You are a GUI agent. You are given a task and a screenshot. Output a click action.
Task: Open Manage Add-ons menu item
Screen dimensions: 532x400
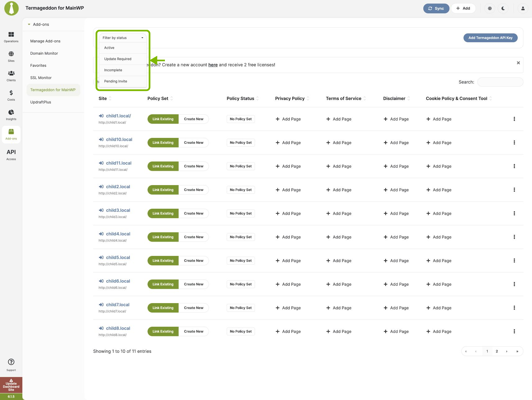click(x=45, y=41)
